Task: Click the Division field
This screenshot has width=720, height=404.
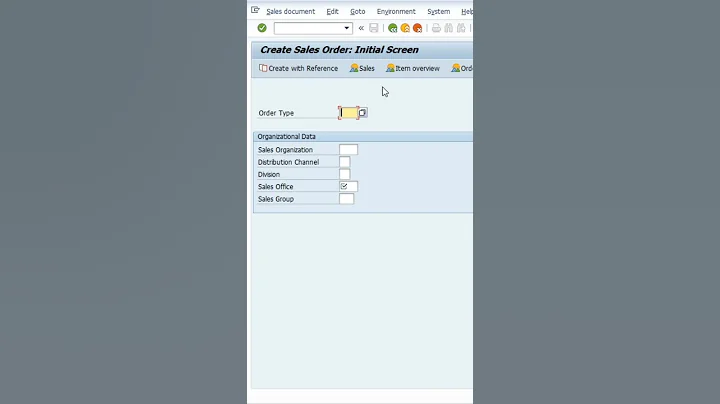Action: (x=344, y=174)
